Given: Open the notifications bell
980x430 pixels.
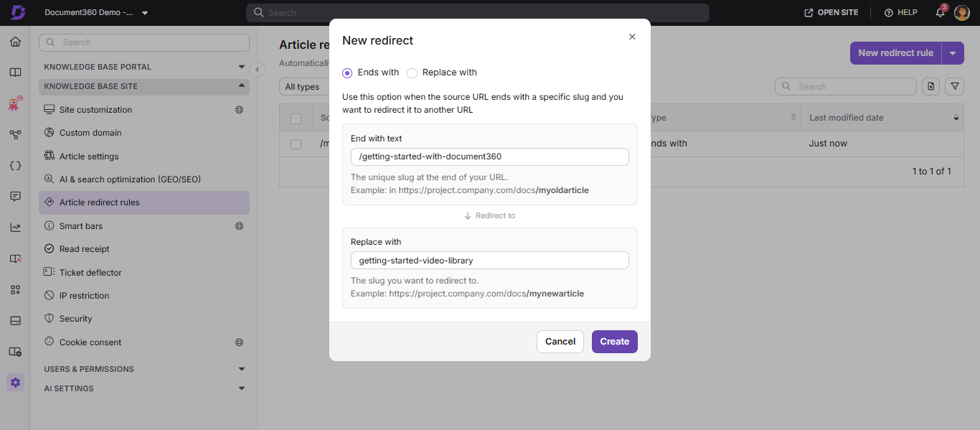Looking at the screenshot, I should tap(941, 12).
